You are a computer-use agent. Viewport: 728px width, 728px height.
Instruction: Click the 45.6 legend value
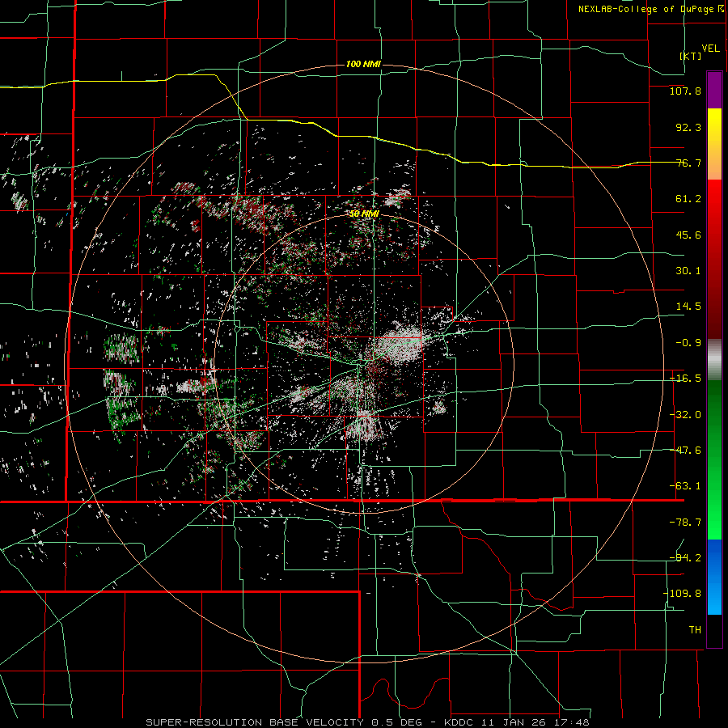point(688,235)
